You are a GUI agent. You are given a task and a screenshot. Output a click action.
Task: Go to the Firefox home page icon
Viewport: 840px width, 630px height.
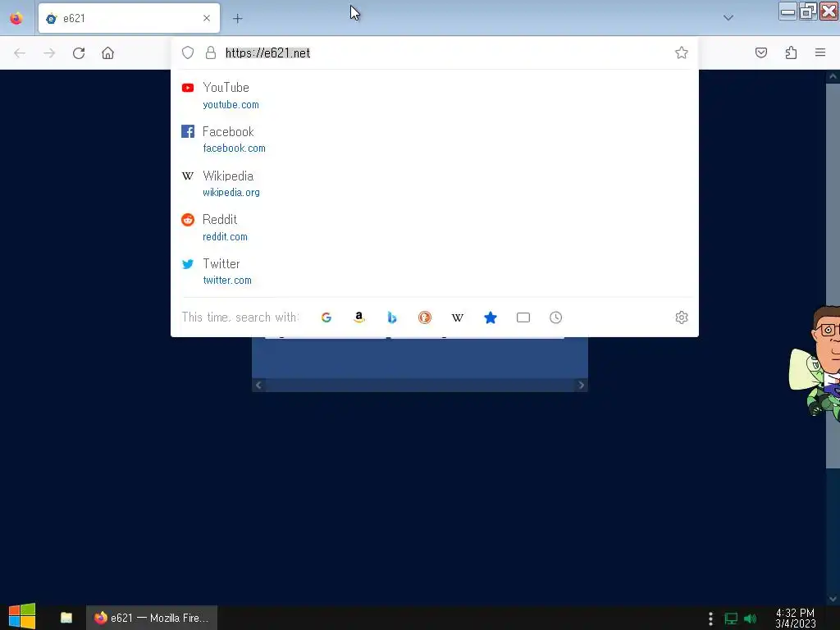point(107,53)
